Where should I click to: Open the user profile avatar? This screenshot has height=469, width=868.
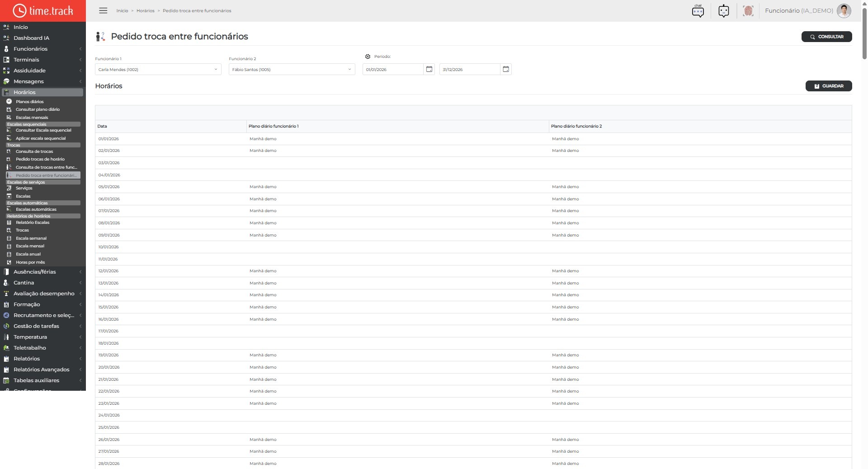(x=844, y=11)
